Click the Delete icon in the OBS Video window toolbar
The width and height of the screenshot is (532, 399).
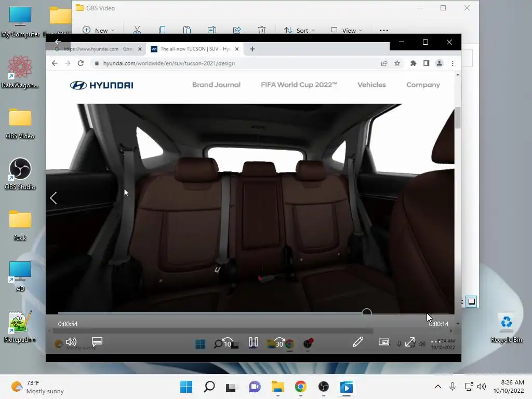pyautogui.click(x=262, y=30)
